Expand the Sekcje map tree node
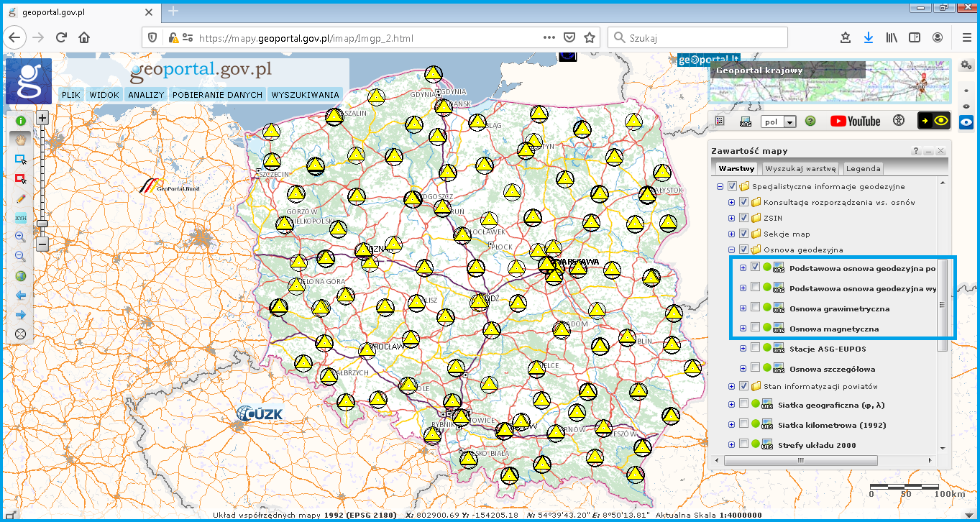The height and width of the screenshot is (522, 980). point(732,234)
